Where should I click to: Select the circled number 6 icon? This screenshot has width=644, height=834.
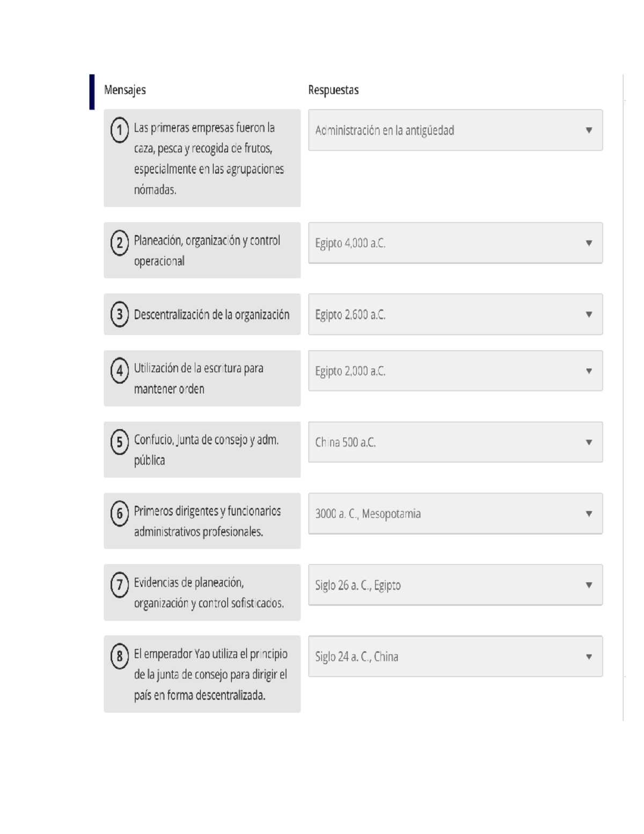[120, 514]
